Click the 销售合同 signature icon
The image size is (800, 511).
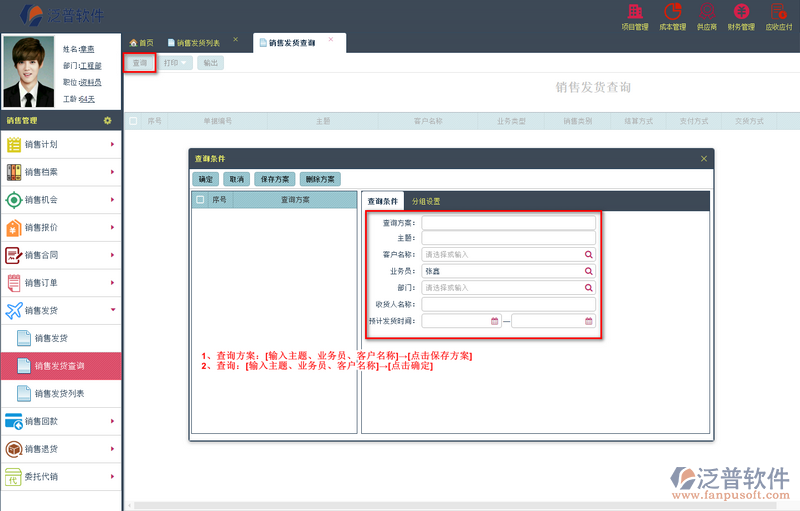14,255
